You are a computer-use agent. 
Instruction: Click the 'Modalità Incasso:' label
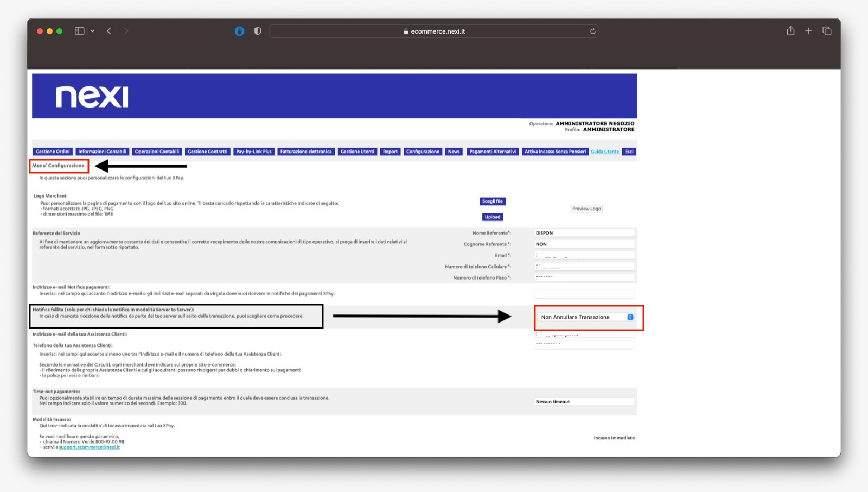click(52, 419)
